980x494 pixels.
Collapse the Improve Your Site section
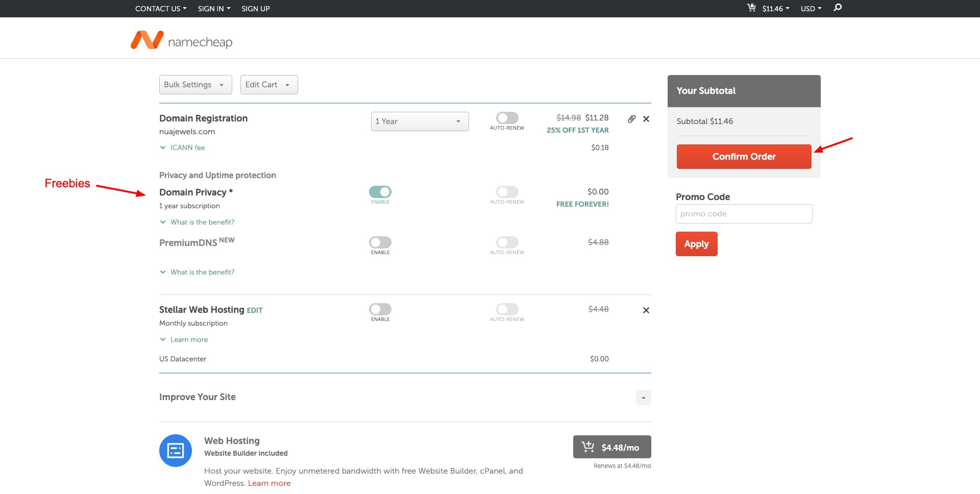tap(643, 398)
